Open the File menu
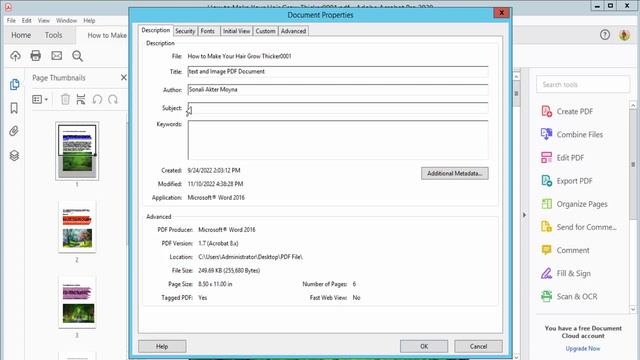This screenshot has width=640, height=360. click(x=11, y=20)
